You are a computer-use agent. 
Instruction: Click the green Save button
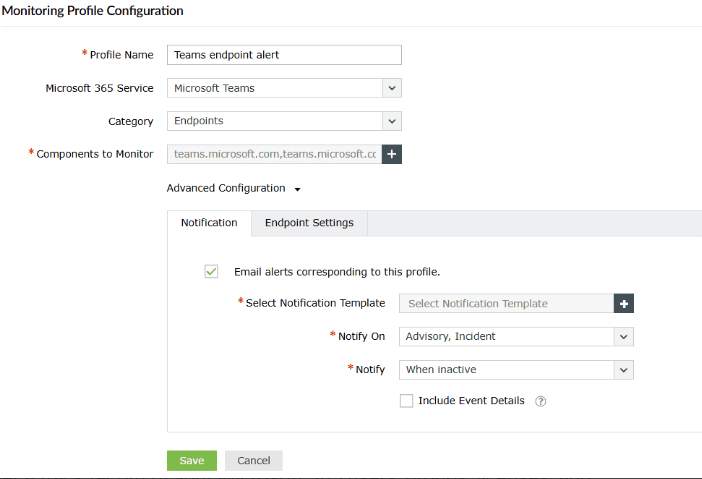(x=191, y=460)
